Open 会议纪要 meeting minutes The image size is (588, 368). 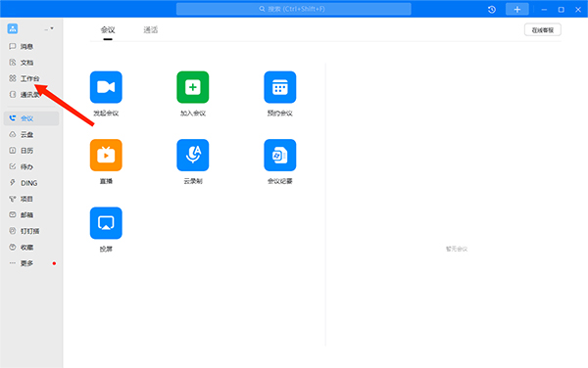280,155
